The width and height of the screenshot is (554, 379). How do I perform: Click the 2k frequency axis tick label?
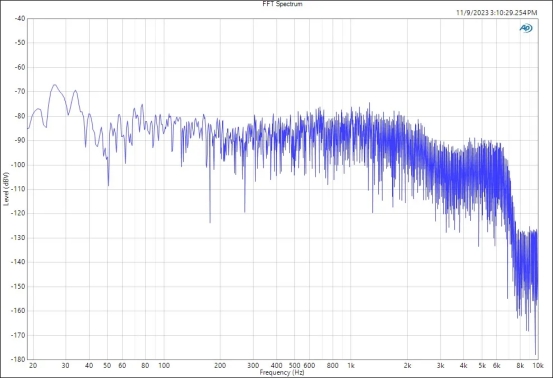pos(407,366)
